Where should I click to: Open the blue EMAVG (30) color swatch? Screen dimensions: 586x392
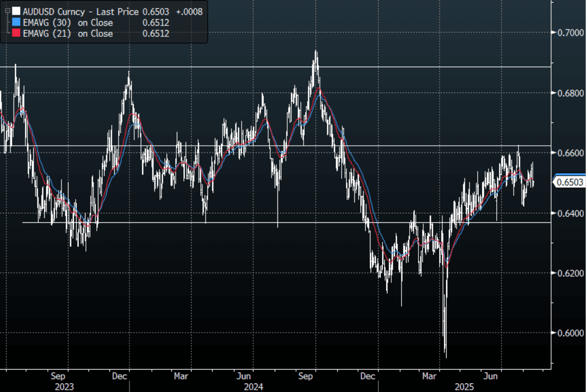16,23
